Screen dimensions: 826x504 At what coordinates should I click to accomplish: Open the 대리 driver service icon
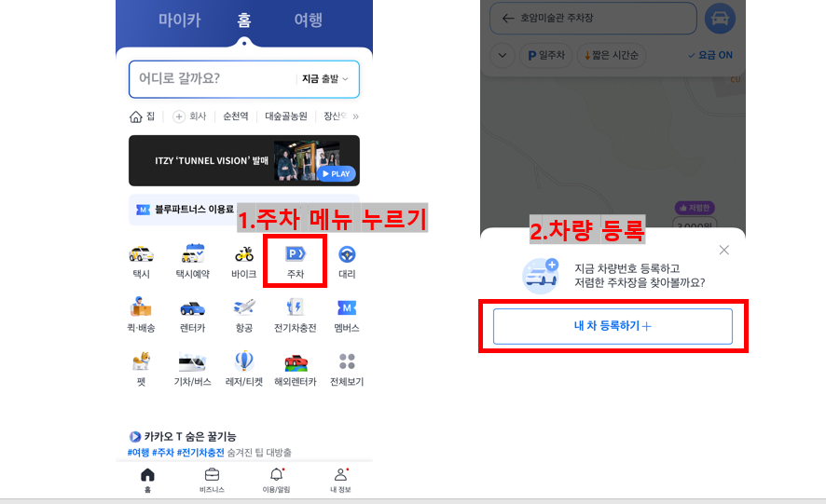point(347,260)
